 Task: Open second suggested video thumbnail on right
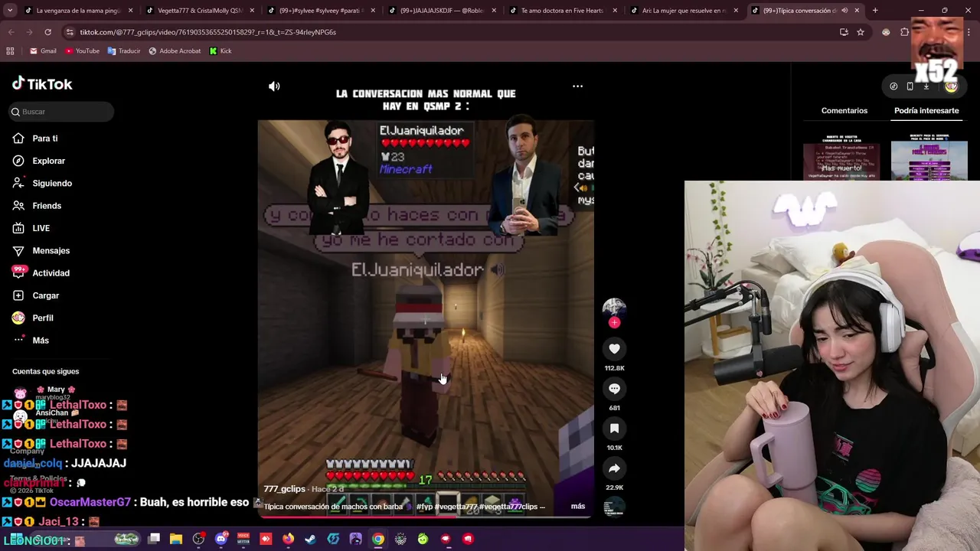929,157
